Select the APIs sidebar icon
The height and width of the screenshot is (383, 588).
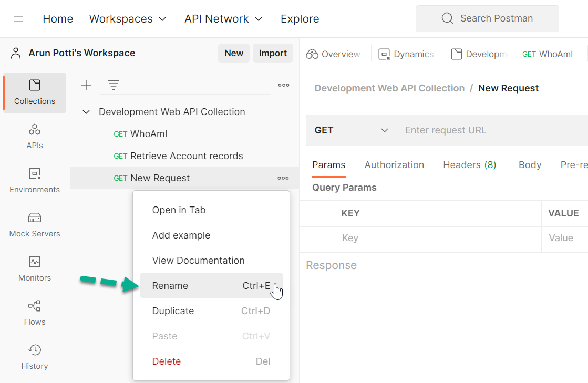[x=34, y=136]
